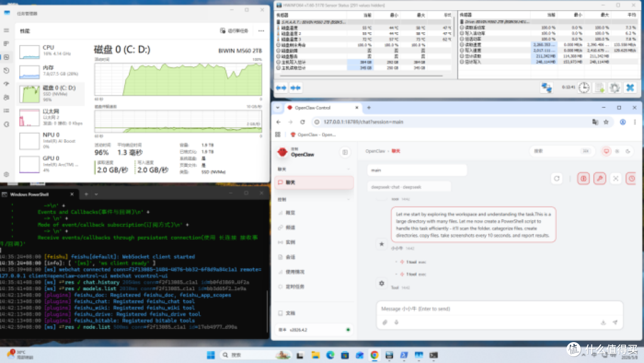Open Services page in Task Manager sidebar
The width and height of the screenshot is (644, 363).
click(x=6, y=124)
